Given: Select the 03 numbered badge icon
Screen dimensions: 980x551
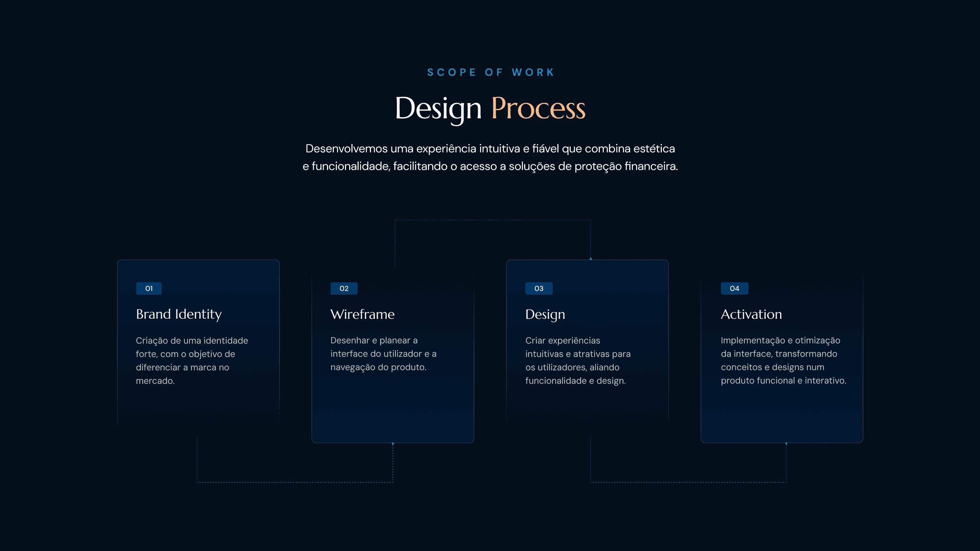Looking at the screenshot, I should coord(539,288).
